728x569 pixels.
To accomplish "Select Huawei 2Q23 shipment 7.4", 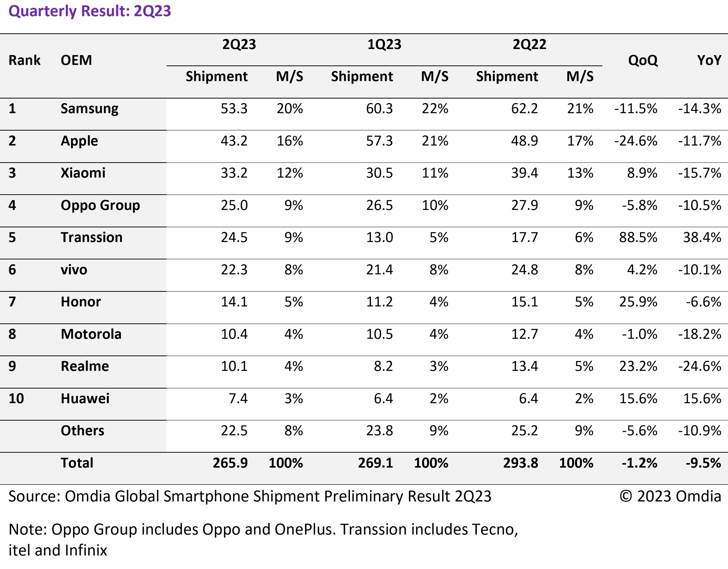I will pyautogui.click(x=238, y=398).
